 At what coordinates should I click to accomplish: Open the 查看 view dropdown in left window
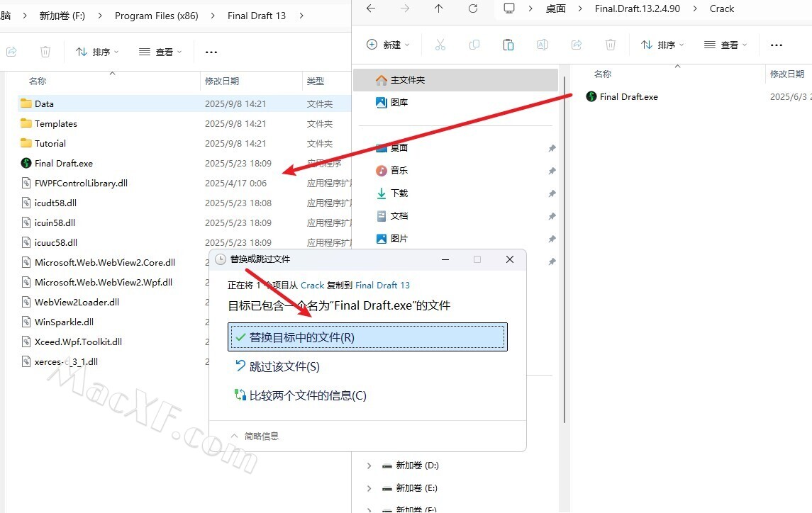[x=160, y=52]
